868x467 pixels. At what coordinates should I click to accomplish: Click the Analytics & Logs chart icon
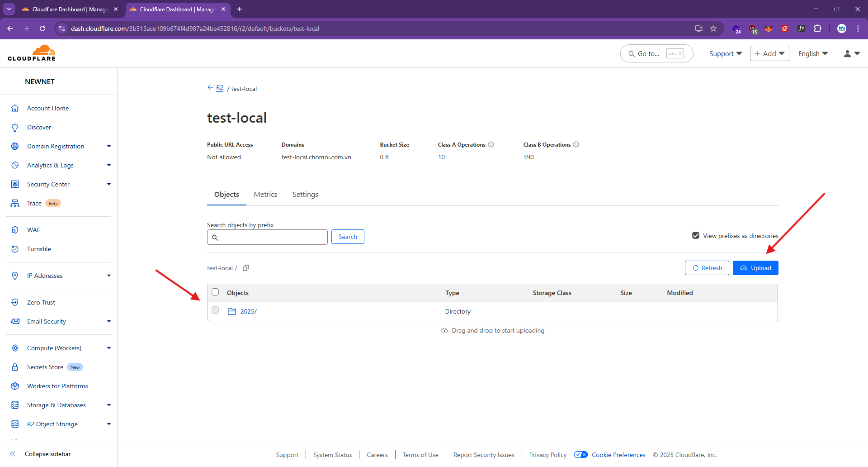point(15,165)
